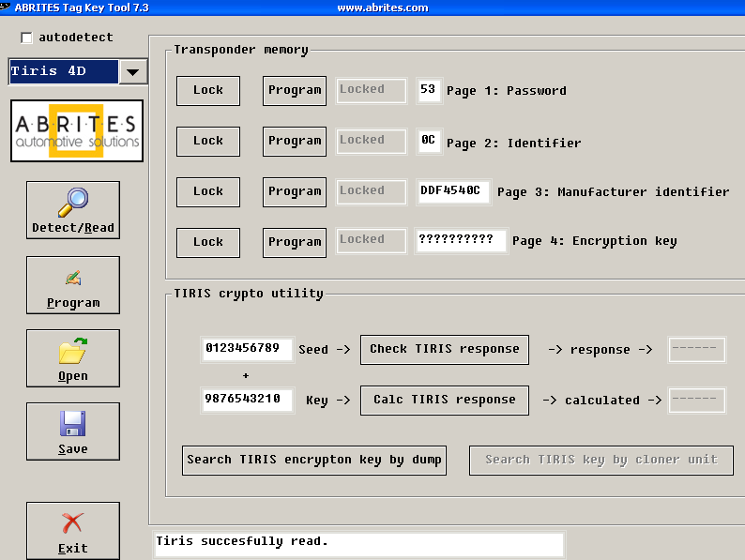Click the TIRIS crypto utility group title
This screenshot has width=745, height=560.
pyautogui.click(x=249, y=294)
